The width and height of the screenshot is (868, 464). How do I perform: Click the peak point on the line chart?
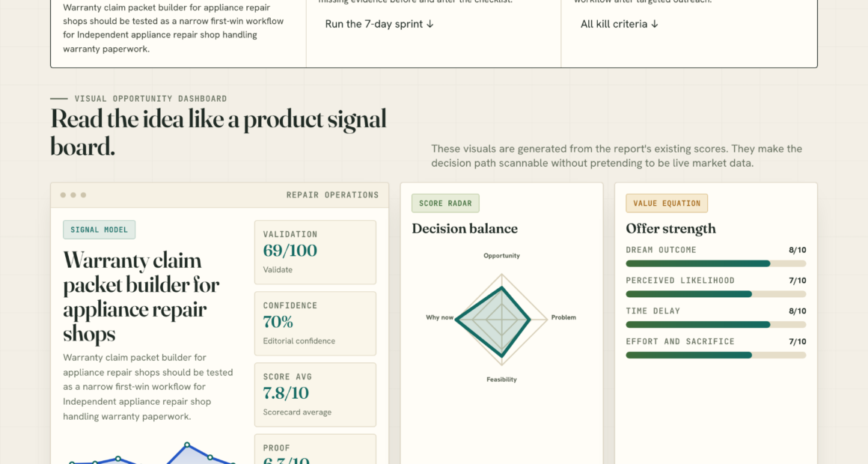187,445
